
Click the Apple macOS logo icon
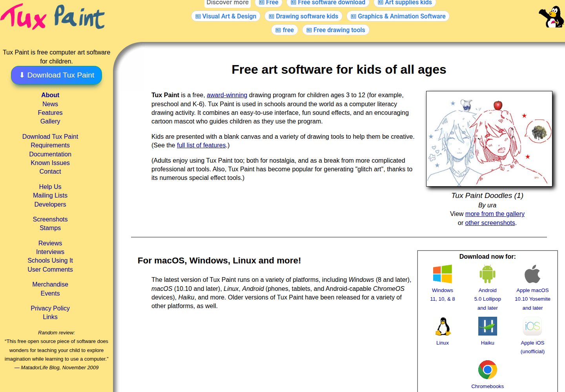pyautogui.click(x=532, y=274)
